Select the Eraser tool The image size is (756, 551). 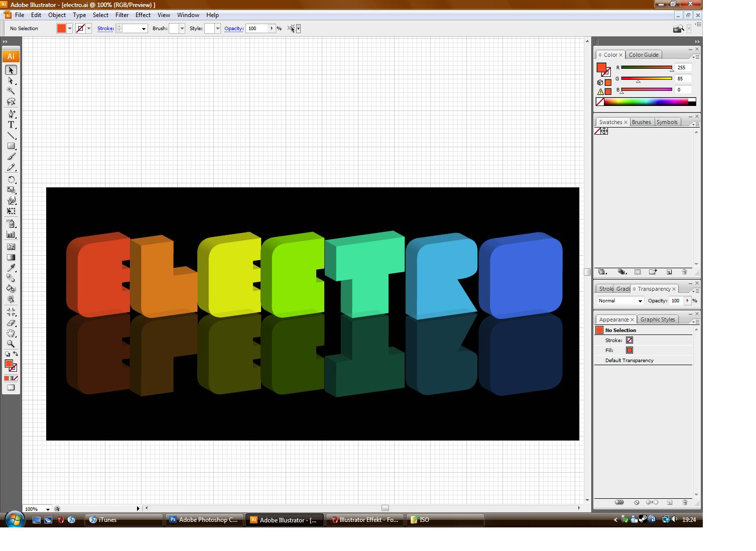(x=11, y=322)
